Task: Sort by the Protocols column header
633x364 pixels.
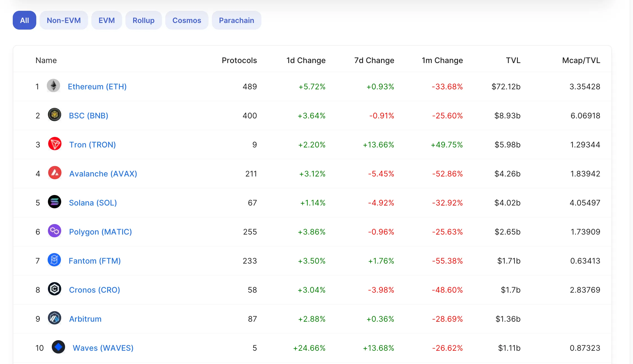Action: point(239,60)
